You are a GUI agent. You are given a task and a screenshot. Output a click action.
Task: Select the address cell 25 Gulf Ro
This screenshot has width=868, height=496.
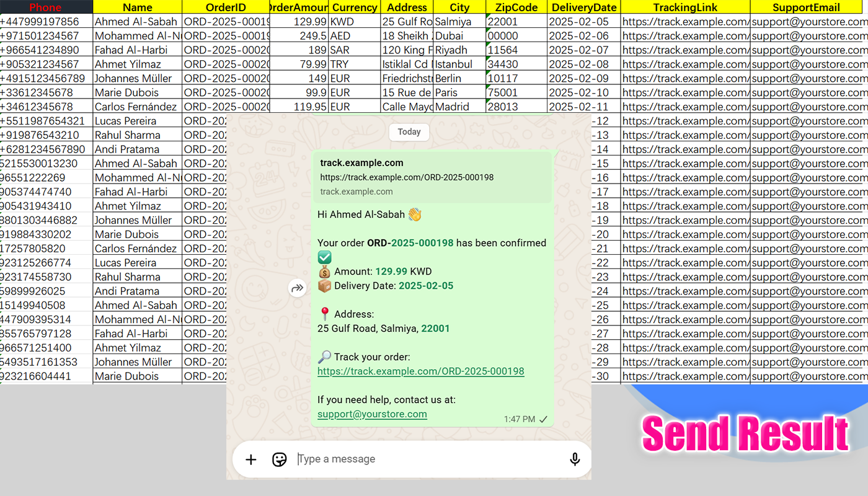click(x=407, y=22)
